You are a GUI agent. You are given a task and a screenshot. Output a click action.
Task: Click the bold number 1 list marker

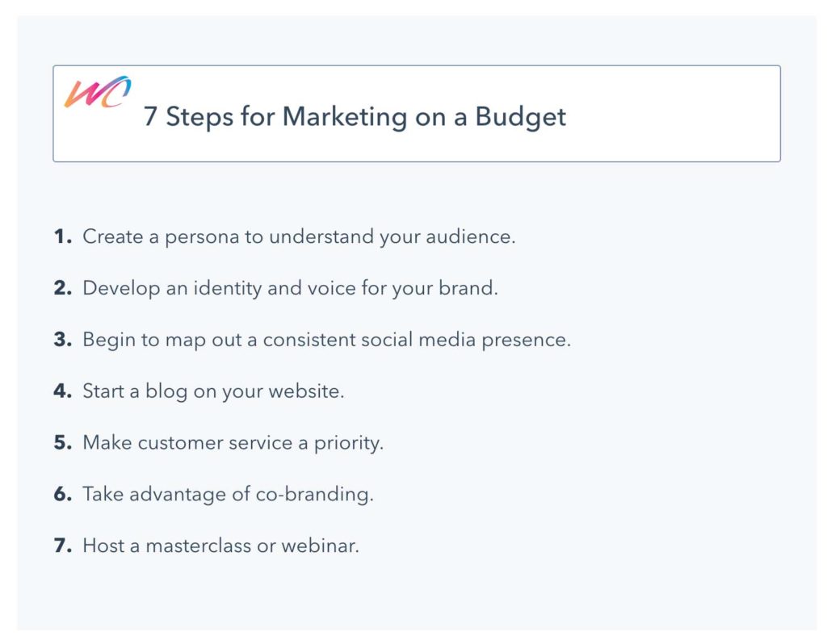pyautogui.click(x=62, y=237)
